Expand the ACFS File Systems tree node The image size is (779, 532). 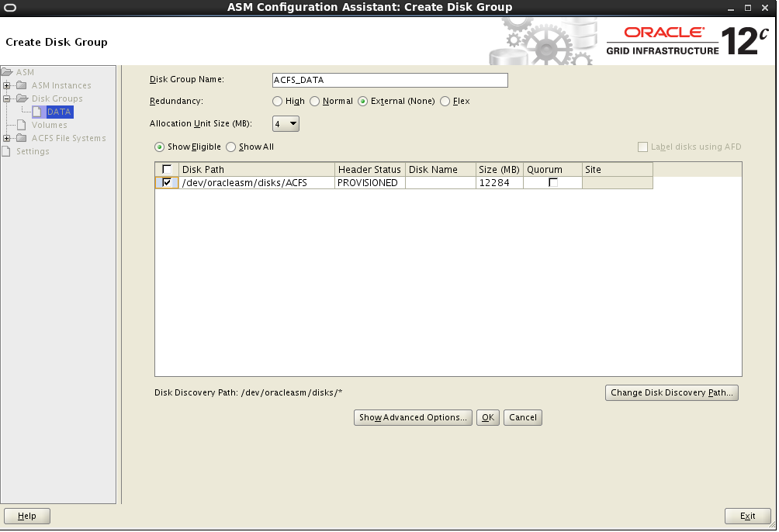[x=6, y=138]
